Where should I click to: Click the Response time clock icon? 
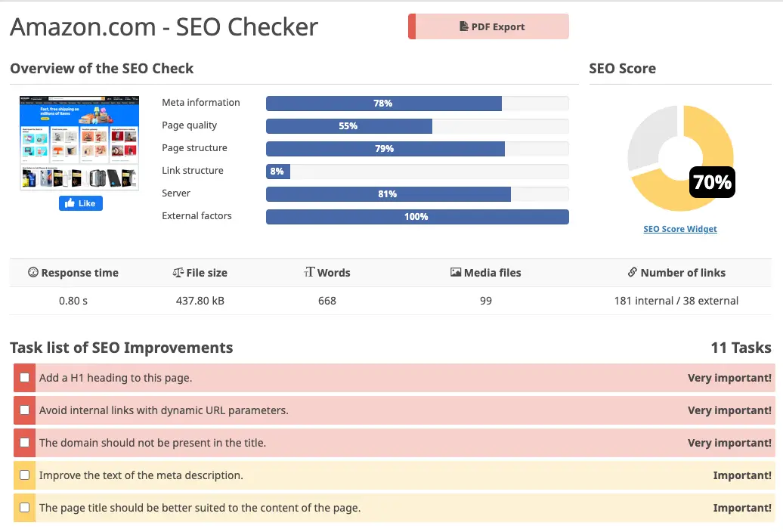[32, 273]
